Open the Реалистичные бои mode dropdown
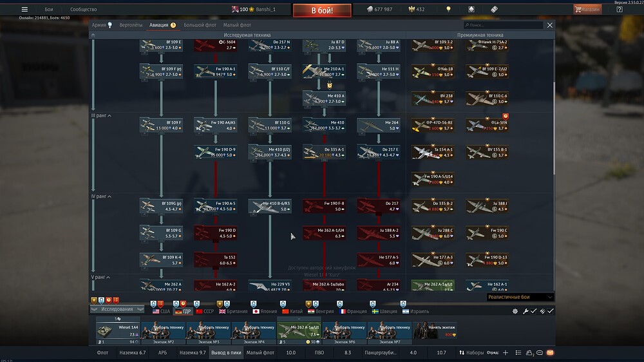The width and height of the screenshot is (644, 362). coord(520,297)
